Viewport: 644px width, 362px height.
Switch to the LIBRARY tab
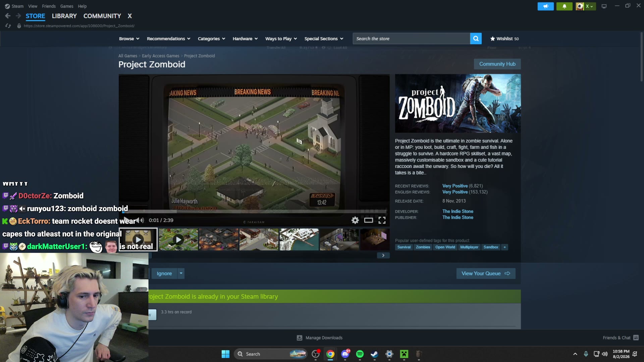coord(64,16)
